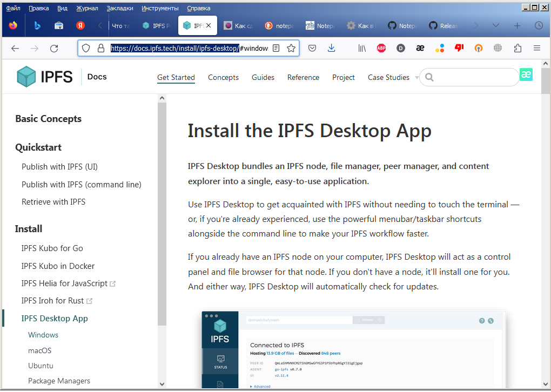Screen dimensions: 551x392
Task: Close the active IPFS tab
Action: pos(209,25)
